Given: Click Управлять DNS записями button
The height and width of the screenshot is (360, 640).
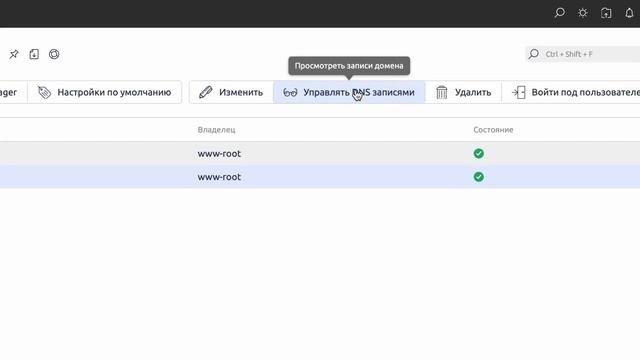Looking at the screenshot, I should pos(349,92).
